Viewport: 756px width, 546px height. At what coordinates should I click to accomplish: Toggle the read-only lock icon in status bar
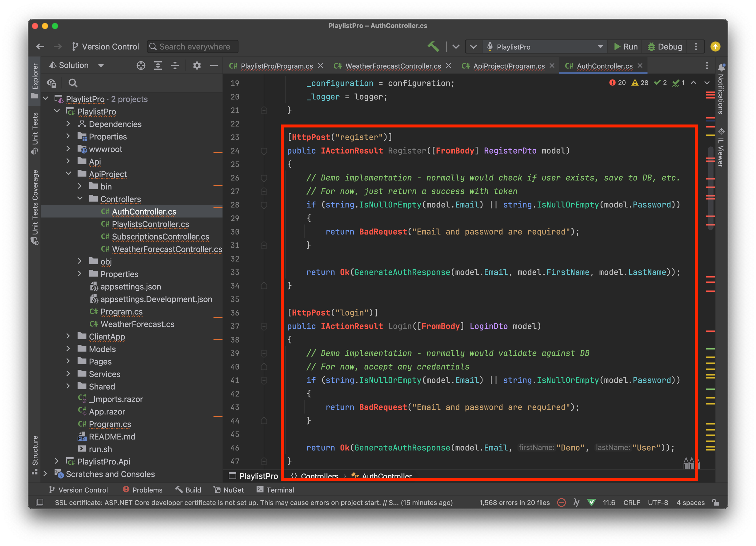point(716,502)
